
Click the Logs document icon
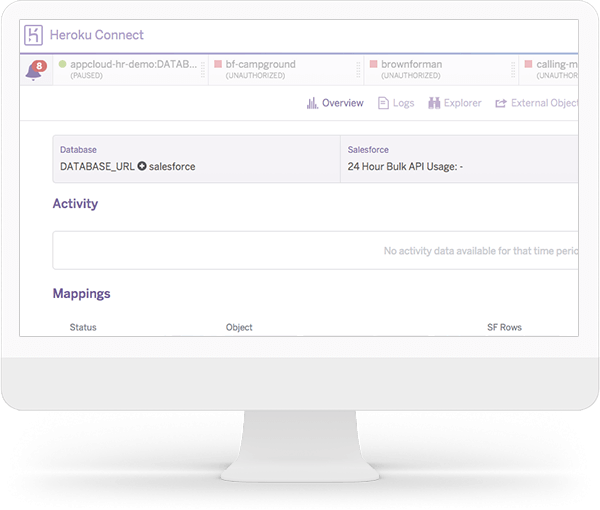click(x=383, y=103)
